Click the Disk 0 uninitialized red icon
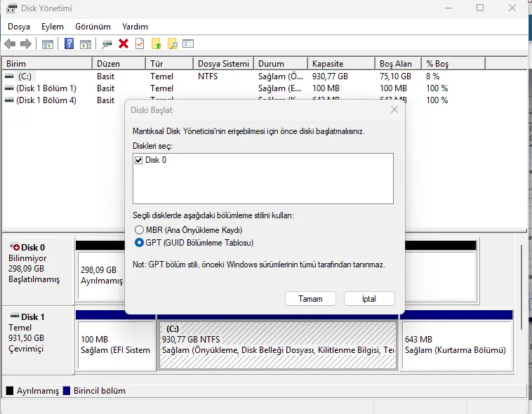The image size is (532, 414). pos(15,247)
